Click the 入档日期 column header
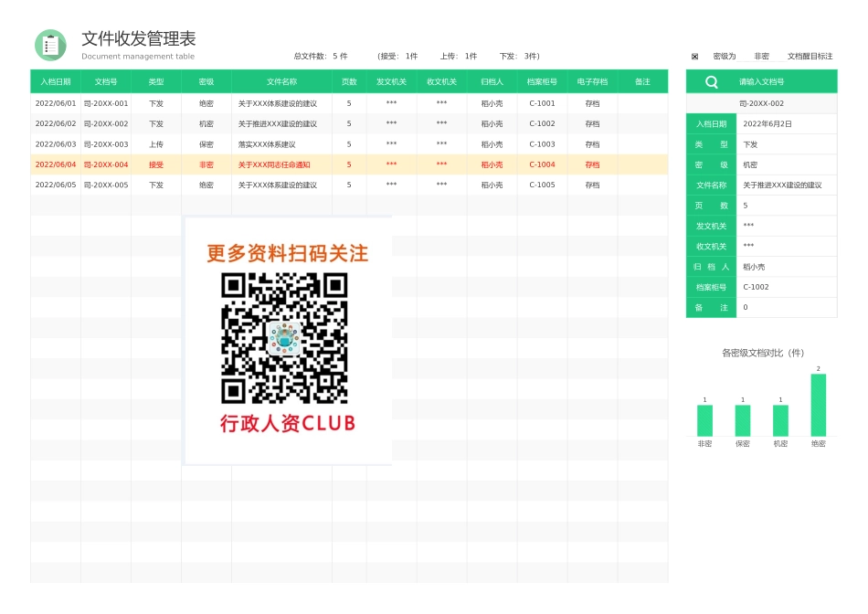 coord(56,81)
